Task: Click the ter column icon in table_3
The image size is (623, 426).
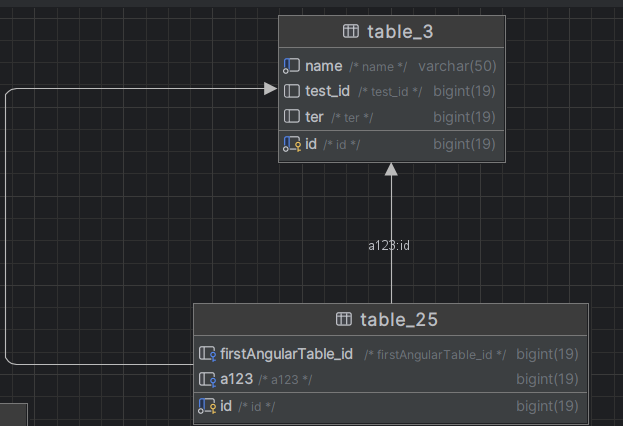Action: click(292, 117)
